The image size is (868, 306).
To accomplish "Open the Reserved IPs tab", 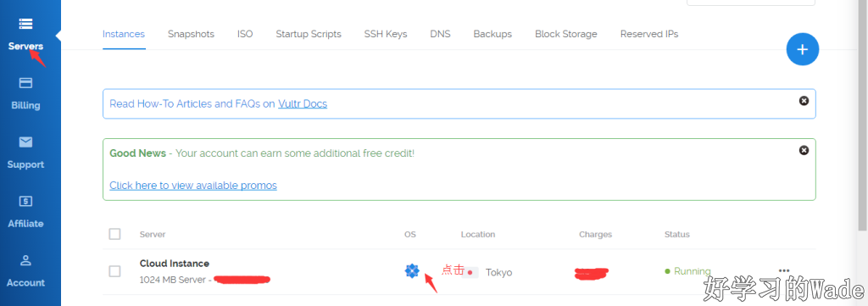I will point(649,34).
